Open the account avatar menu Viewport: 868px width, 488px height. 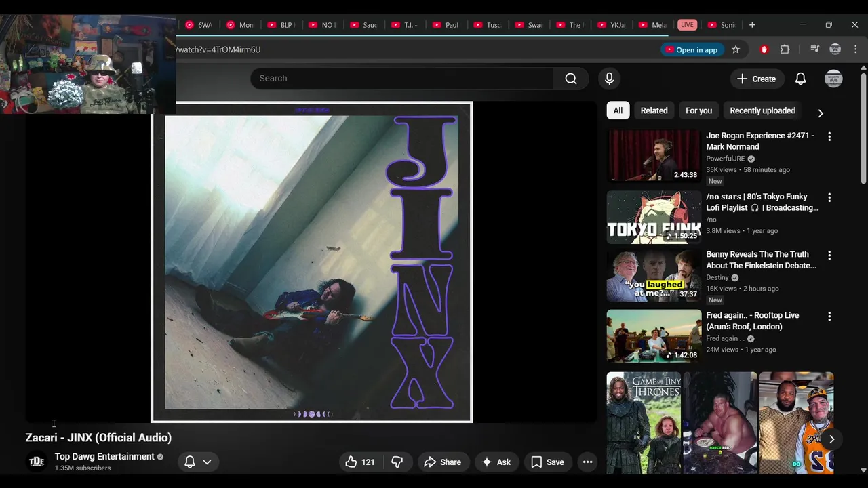[x=833, y=79]
